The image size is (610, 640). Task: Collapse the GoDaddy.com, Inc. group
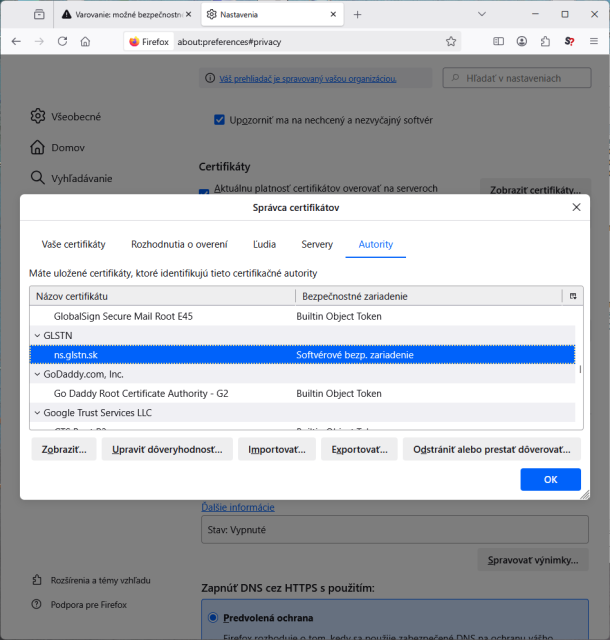(x=37, y=374)
